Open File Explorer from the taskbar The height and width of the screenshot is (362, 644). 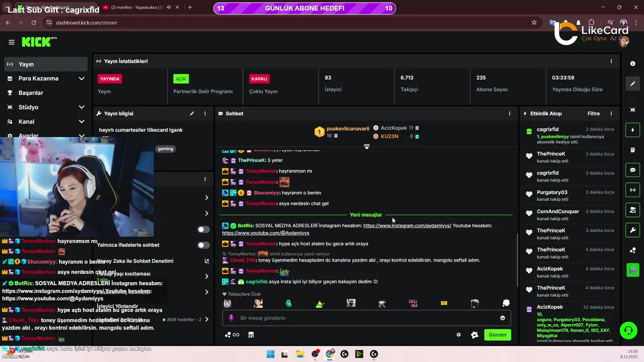(x=300, y=354)
